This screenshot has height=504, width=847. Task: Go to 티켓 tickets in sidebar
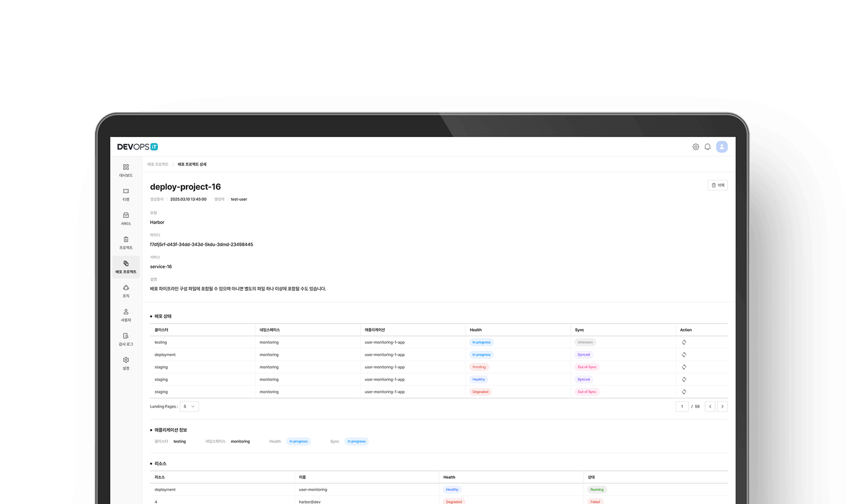[126, 194]
